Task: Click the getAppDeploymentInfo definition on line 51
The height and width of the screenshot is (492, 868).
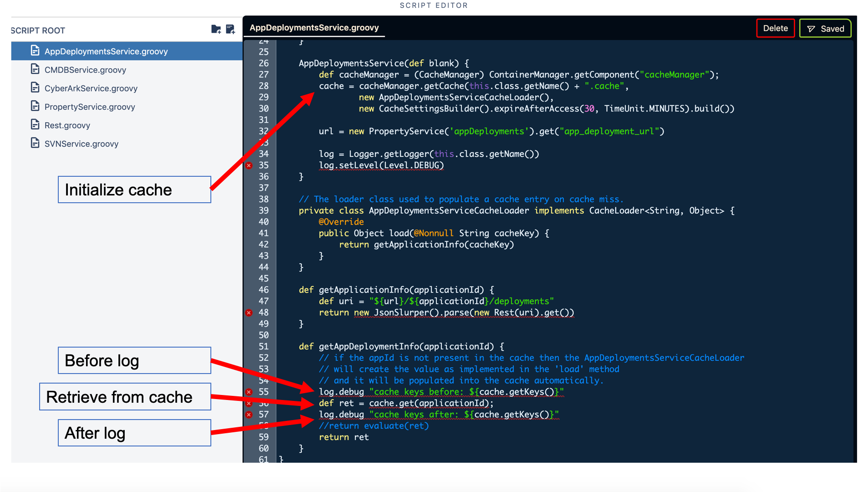Action: (401, 347)
